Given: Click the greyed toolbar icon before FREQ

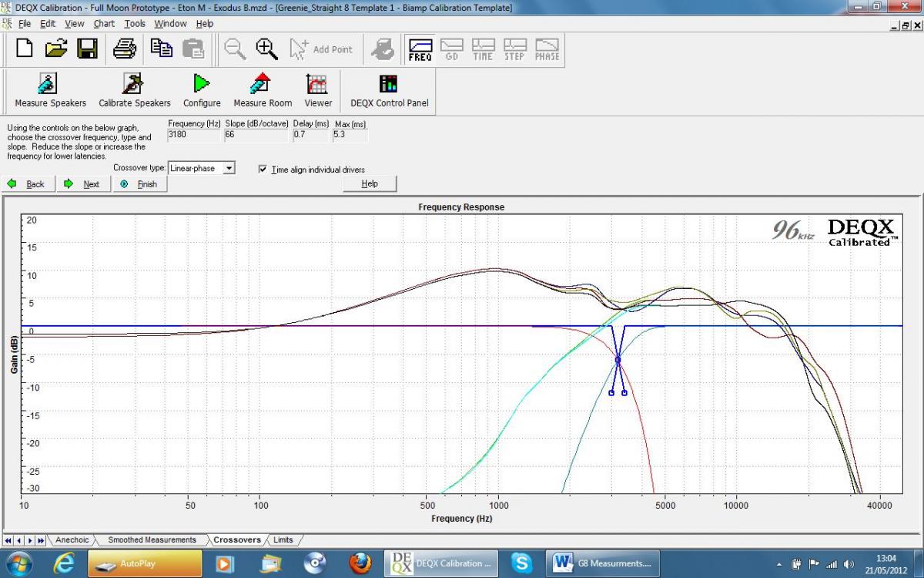Looking at the screenshot, I should click(x=383, y=49).
